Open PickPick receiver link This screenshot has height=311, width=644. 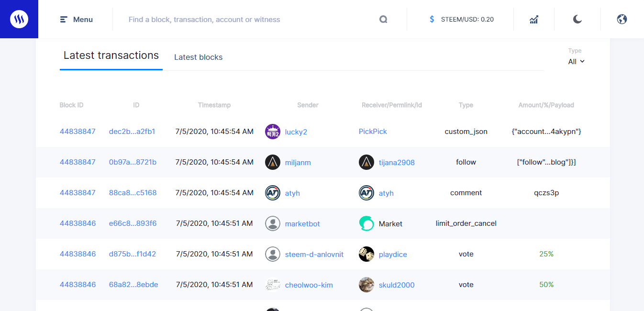(x=373, y=132)
